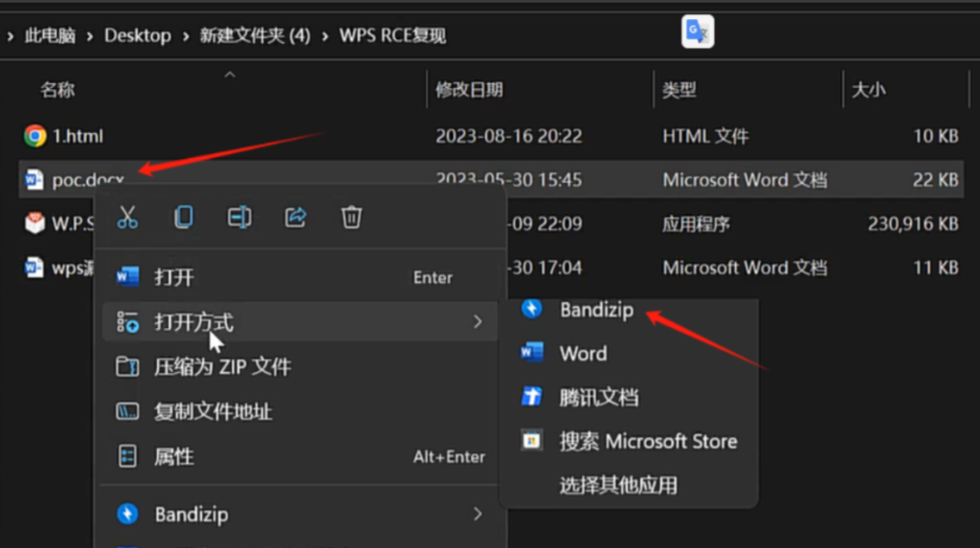This screenshot has height=548, width=980.
Task: Click the 腾讯文档 icon in submenu
Action: 532,396
